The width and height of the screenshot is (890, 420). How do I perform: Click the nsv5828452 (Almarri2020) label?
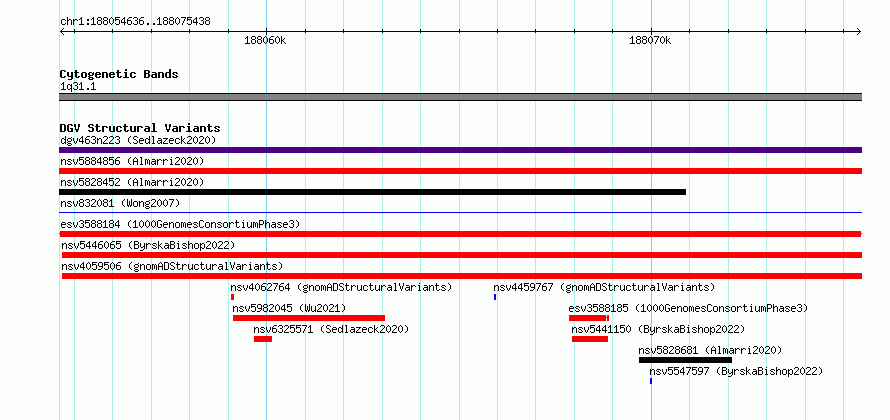pyautogui.click(x=132, y=182)
